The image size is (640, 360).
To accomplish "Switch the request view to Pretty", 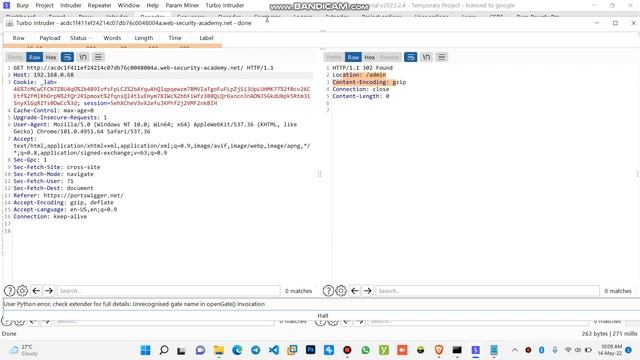I will (15, 57).
